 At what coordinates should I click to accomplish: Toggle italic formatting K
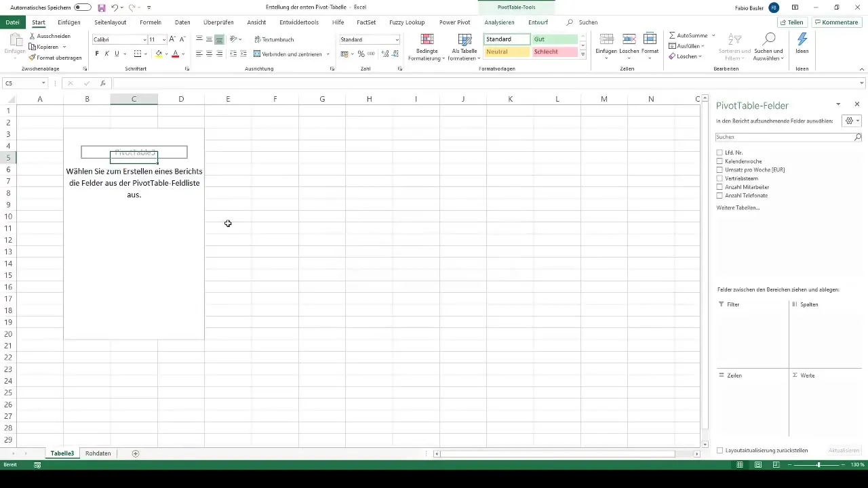tap(106, 54)
